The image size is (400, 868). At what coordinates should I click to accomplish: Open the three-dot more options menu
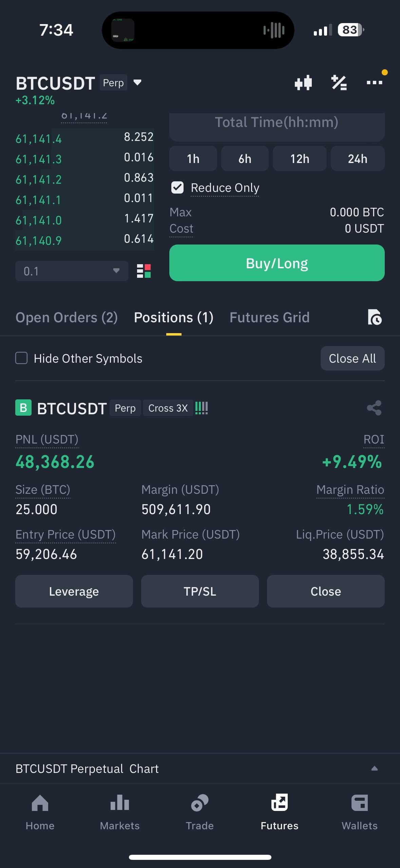tap(375, 83)
